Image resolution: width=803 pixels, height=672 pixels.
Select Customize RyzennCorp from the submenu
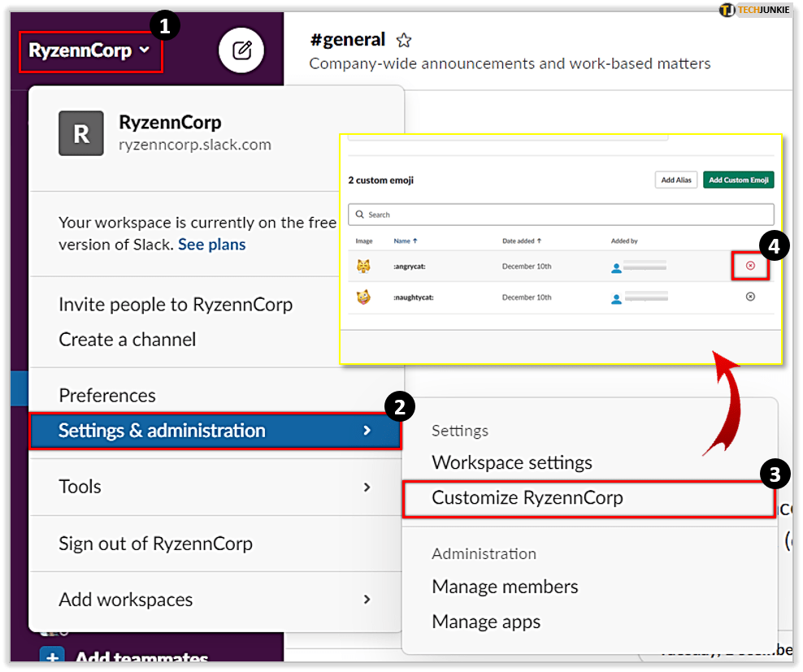(527, 497)
